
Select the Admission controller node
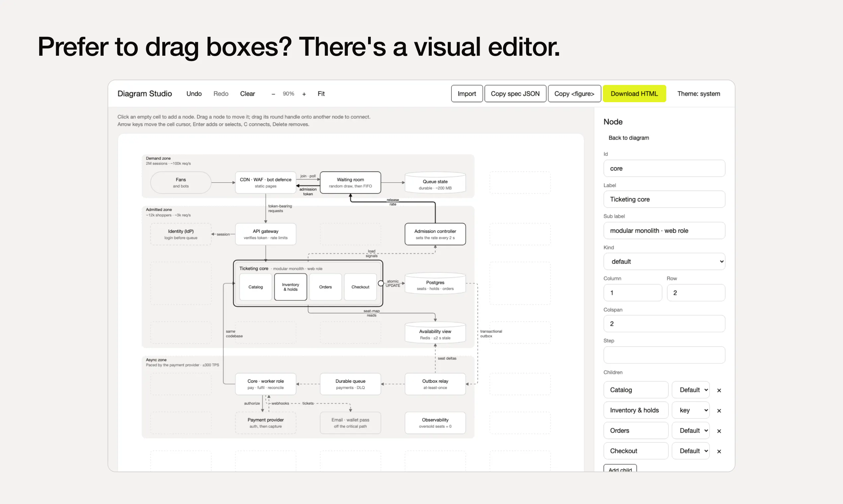coord(435,234)
